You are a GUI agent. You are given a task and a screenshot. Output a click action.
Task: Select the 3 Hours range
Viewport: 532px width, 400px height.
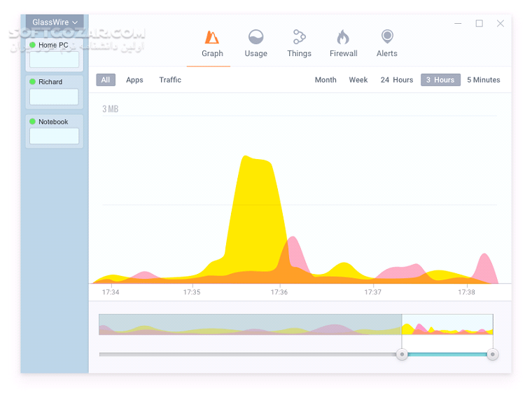[x=440, y=80]
